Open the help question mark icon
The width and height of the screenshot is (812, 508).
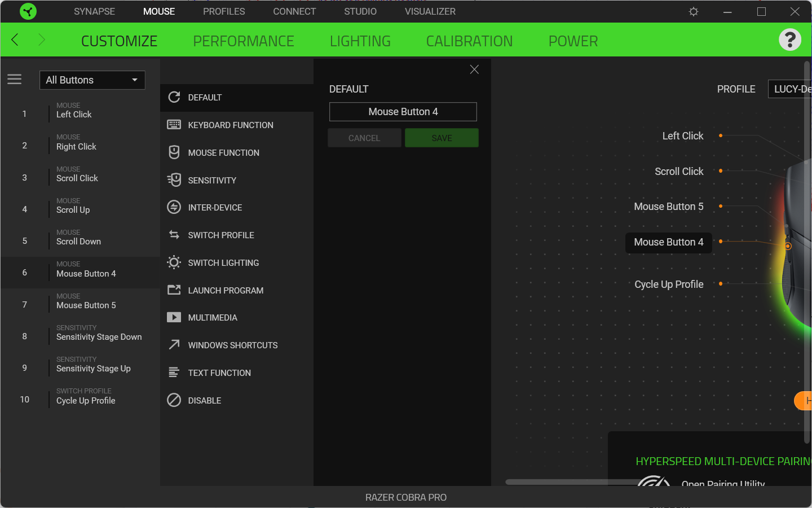790,40
